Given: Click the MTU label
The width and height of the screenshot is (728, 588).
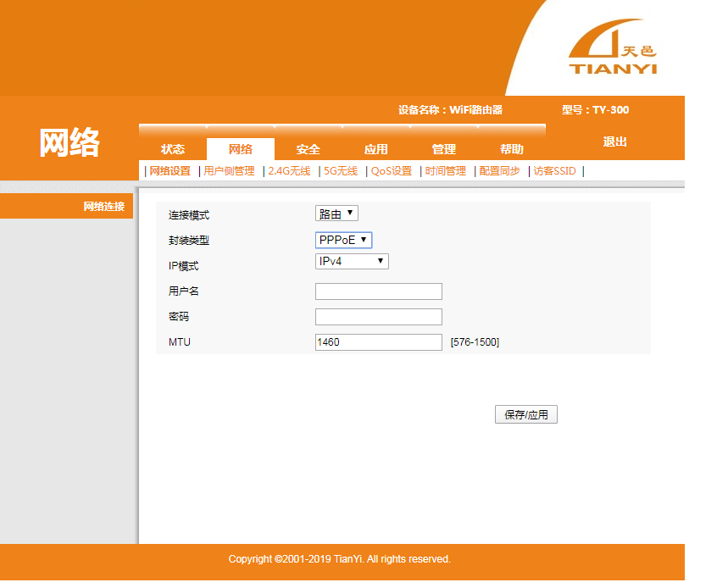Looking at the screenshot, I should (x=179, y=342).
